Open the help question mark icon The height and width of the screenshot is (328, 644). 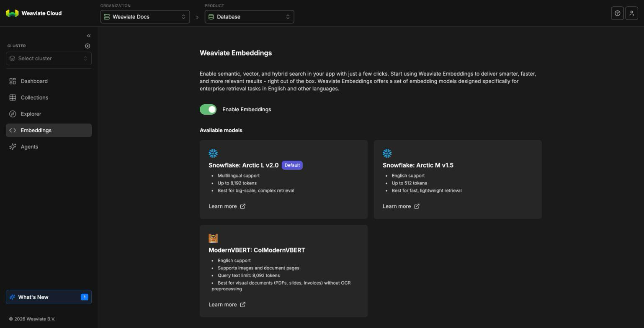click(x=617, y=13)
